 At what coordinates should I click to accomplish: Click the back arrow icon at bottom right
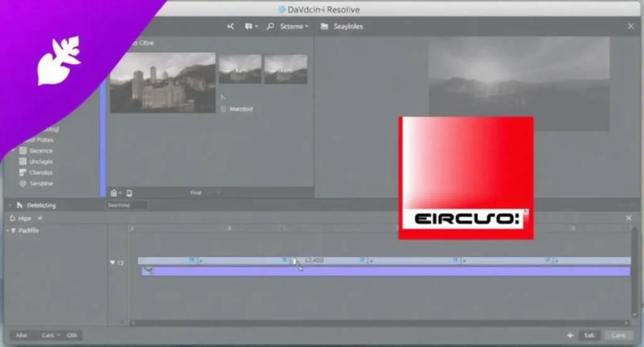click(570, 335)
